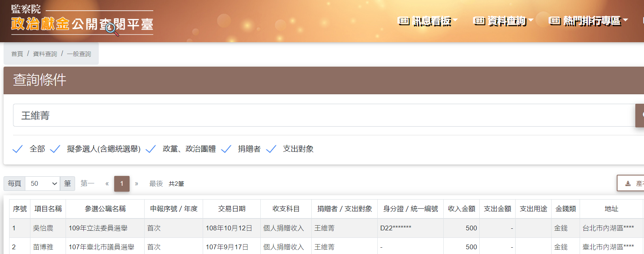
Task: Go to the 最後 page link
Action: pyautogui.click(x=156, y=184)
